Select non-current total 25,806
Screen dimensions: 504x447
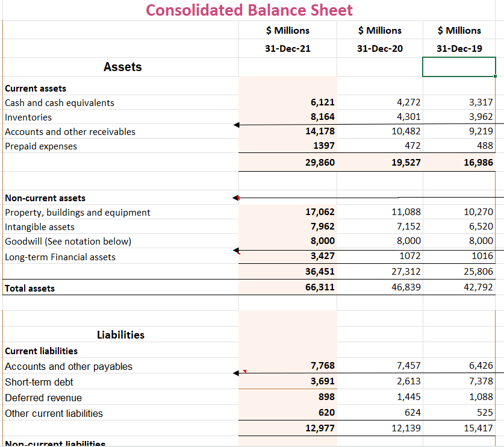coord(478,272)
